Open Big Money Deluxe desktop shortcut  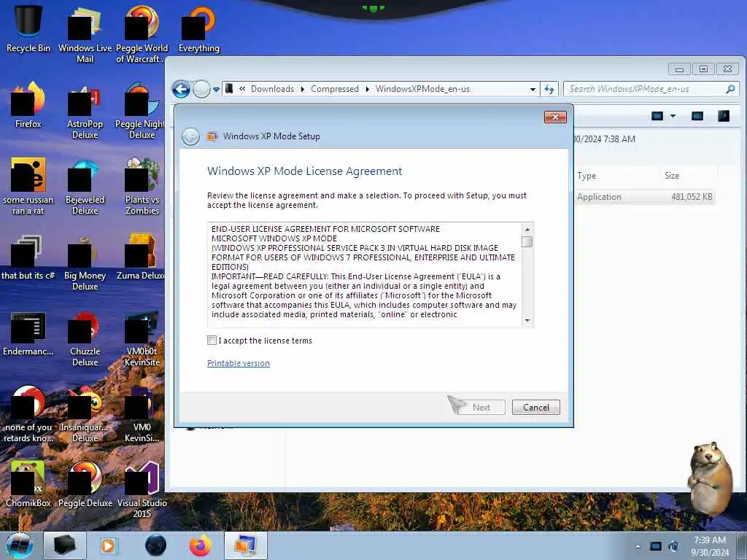(x=85, y=262)
